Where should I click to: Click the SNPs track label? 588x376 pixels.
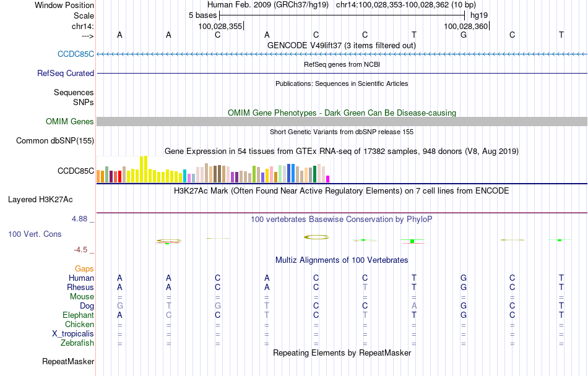click(84, 102)
